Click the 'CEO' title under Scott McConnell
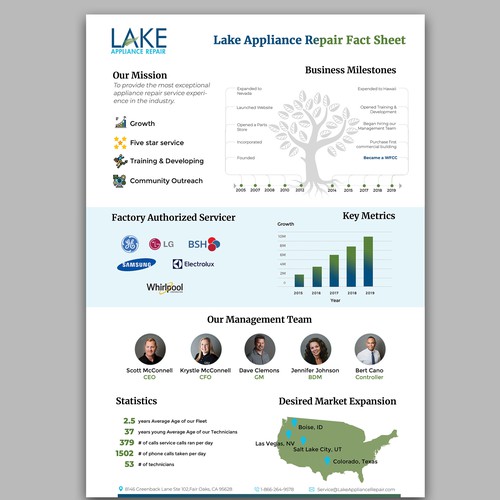Screen dimensions: 500x500 pos(149,377)
